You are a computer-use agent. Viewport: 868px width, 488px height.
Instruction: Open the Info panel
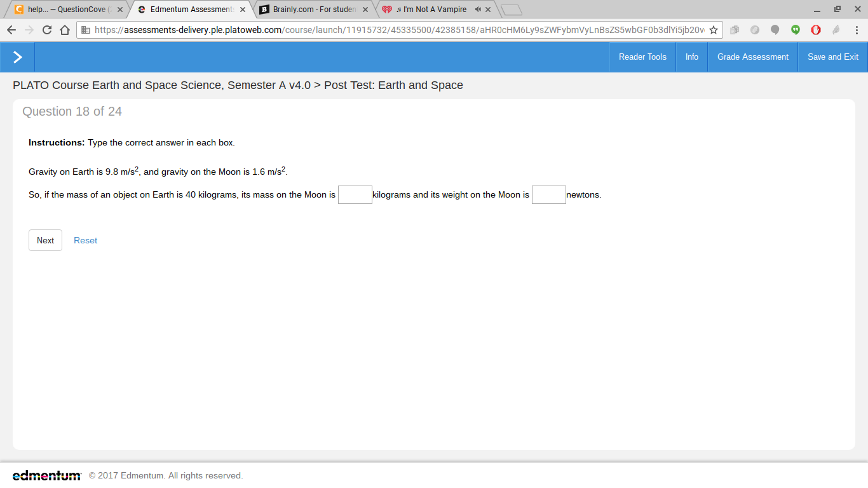tap(692, 57)
